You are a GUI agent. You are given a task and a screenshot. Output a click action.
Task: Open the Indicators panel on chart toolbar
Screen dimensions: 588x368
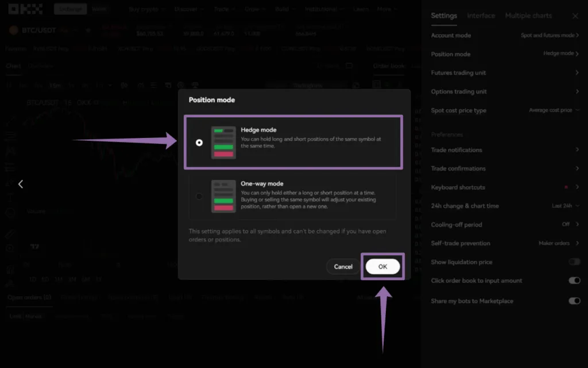(141, 85)
